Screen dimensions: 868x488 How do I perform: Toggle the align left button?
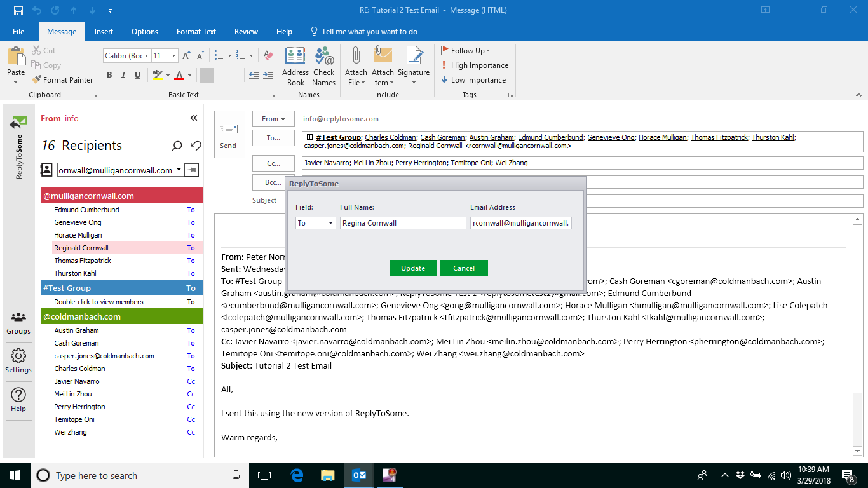207,75
